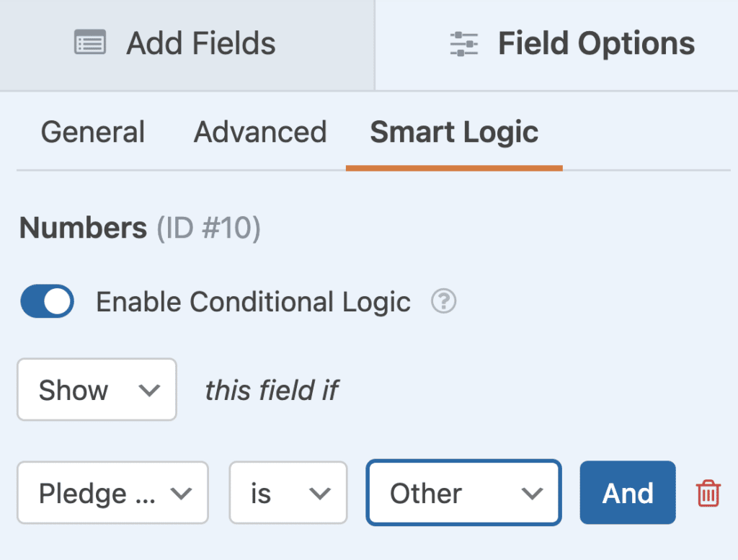Select the Smart Logic tab
This screenshot has height=560, width=738.
[453, 132]
